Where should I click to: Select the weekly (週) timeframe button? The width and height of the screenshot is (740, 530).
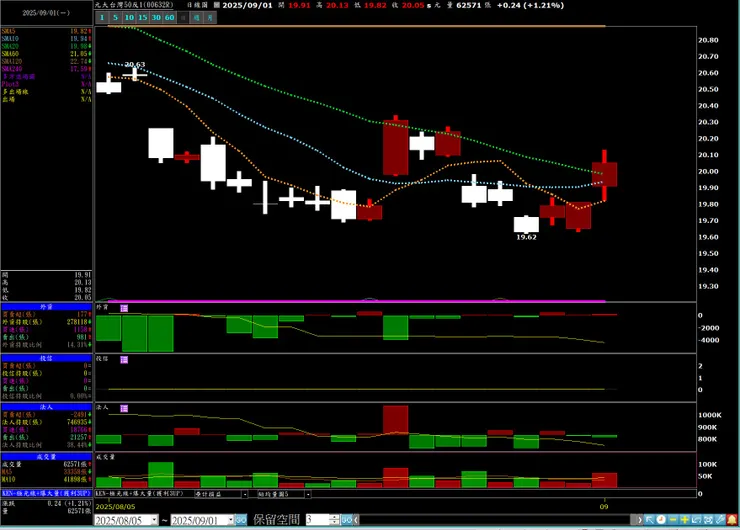click(197, 17)
